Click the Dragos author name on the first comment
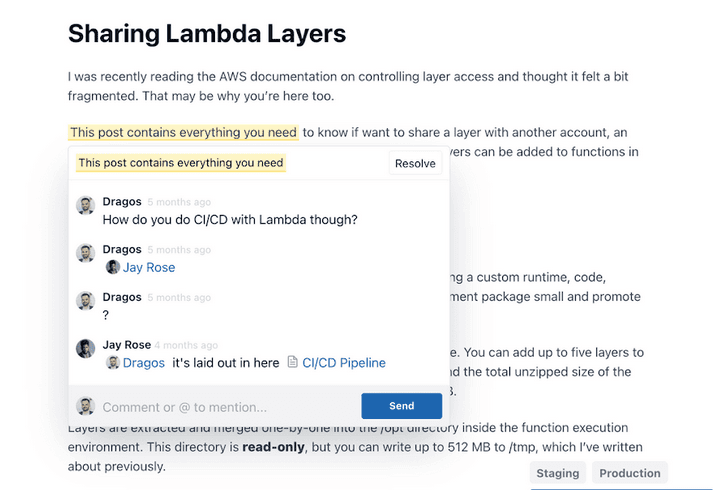The image size is (713, 490). (x=122, y=201)
